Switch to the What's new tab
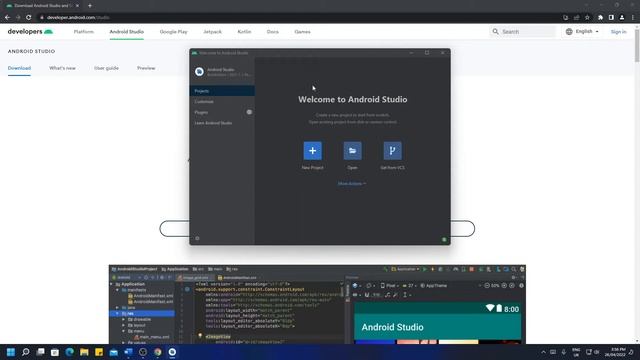Image resolution: width=640 pixels, height=360 pixels. 62,68
